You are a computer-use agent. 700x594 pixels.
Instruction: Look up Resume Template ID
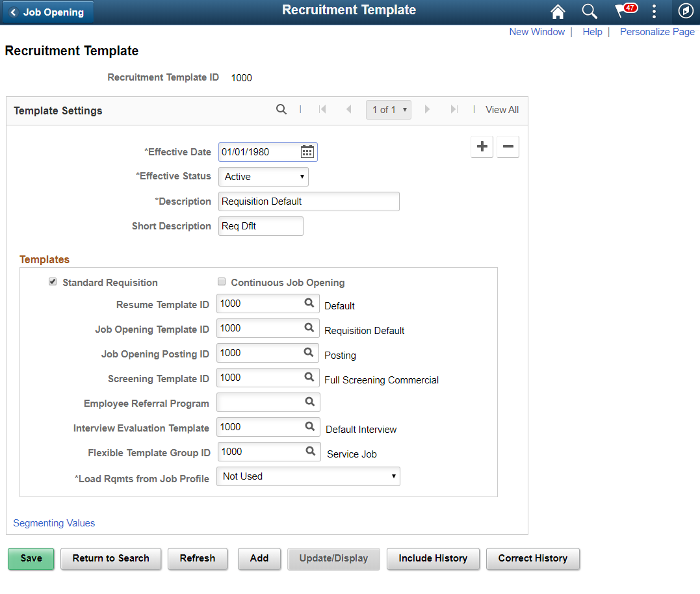tap(309, 303)
